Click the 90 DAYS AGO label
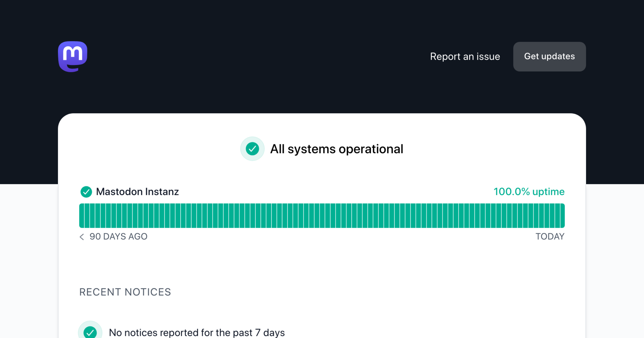Viewport: 644px width, 338px height. point(118,237)
